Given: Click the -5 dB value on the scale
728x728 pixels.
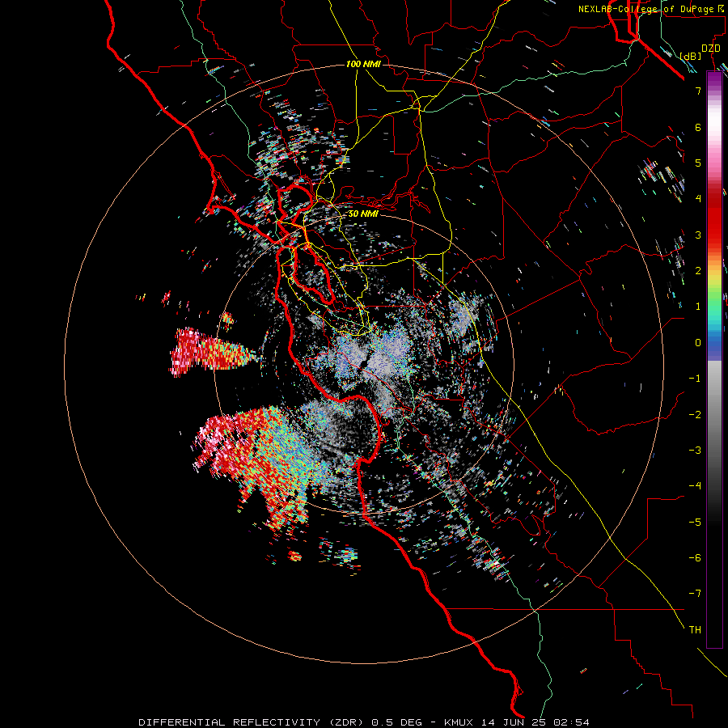Looking at the screenshot, I should pyautogui.click(x=695, y=523).
